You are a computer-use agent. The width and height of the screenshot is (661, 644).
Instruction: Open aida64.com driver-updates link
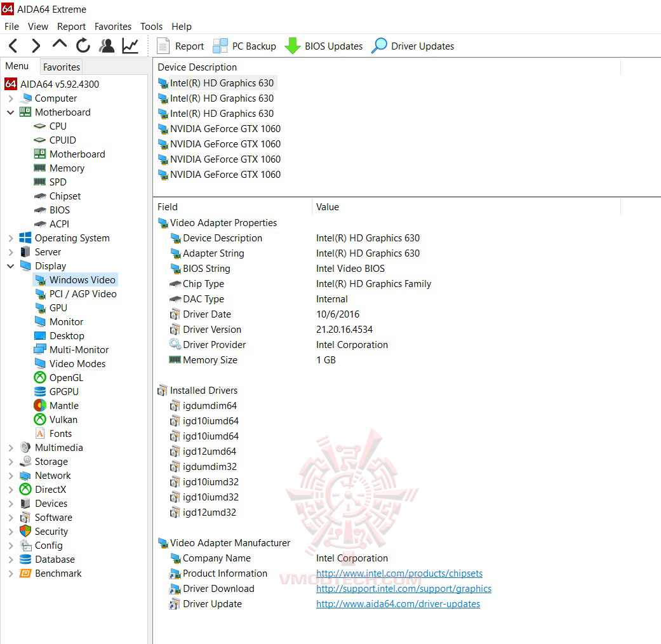pyautogui.click(x=398, y=604)
